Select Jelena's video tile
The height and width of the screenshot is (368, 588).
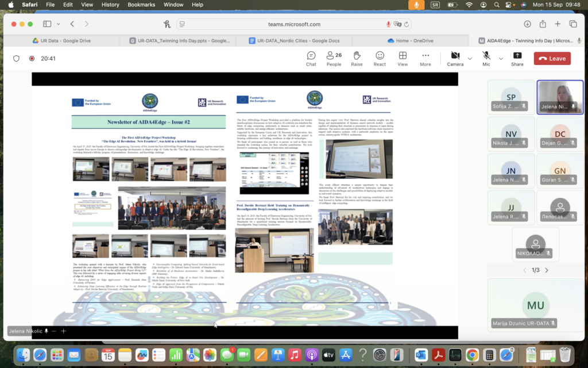pyautogui.click(x=560, y=97)
